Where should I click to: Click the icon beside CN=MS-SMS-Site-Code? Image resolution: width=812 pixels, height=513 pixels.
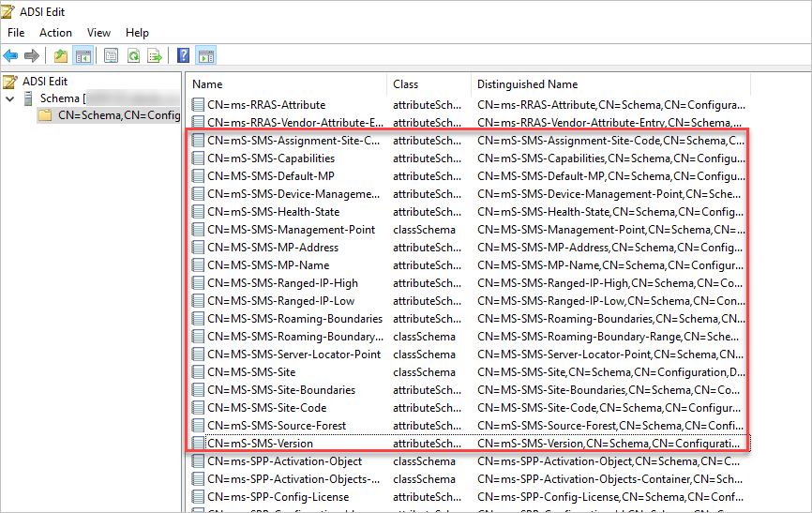click(198, 407)
